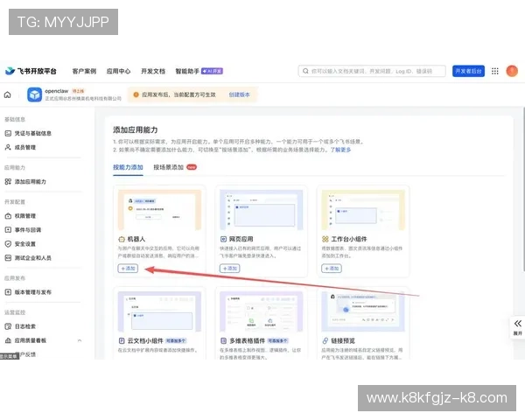Click the 工作台小组件 card icon
525x420 pixels.
(325, 239)
